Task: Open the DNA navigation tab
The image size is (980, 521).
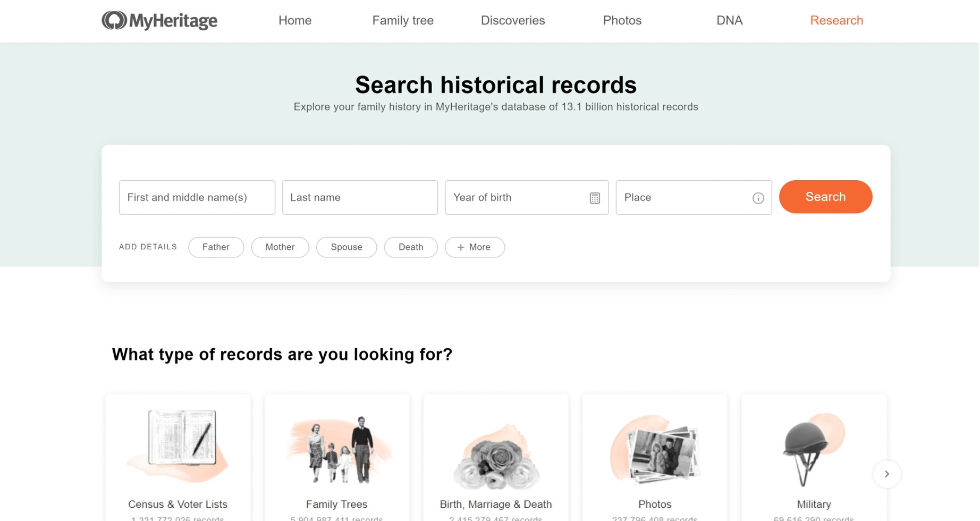Action: (729, 21)
